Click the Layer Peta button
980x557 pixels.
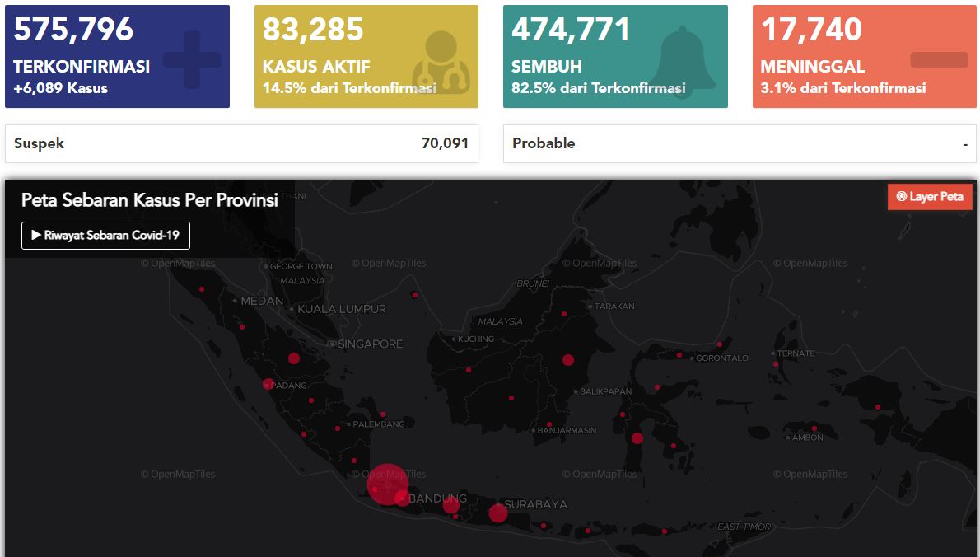(930, 196)
